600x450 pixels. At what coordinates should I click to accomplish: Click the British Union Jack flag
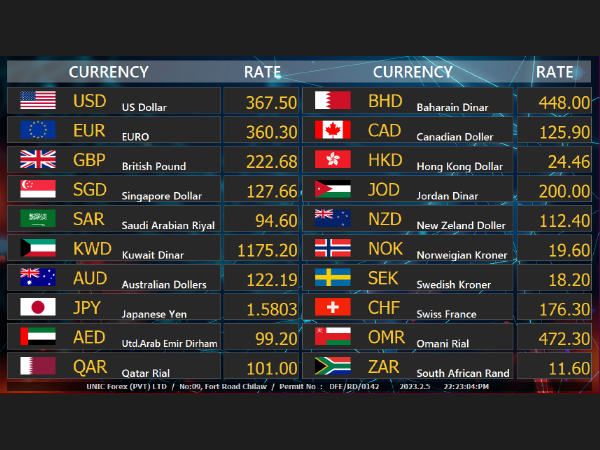[38, 159]
